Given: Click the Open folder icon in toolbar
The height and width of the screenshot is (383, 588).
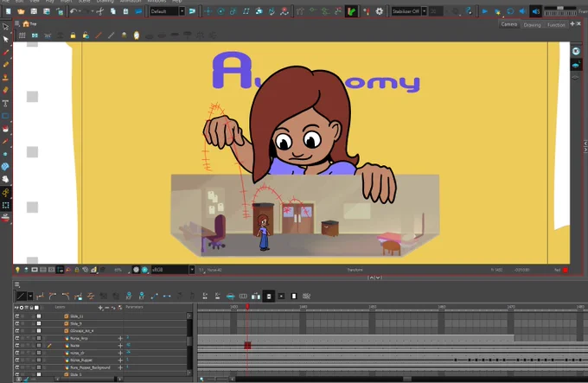Looking at the screenshot, I should click(x=21, y=11).
